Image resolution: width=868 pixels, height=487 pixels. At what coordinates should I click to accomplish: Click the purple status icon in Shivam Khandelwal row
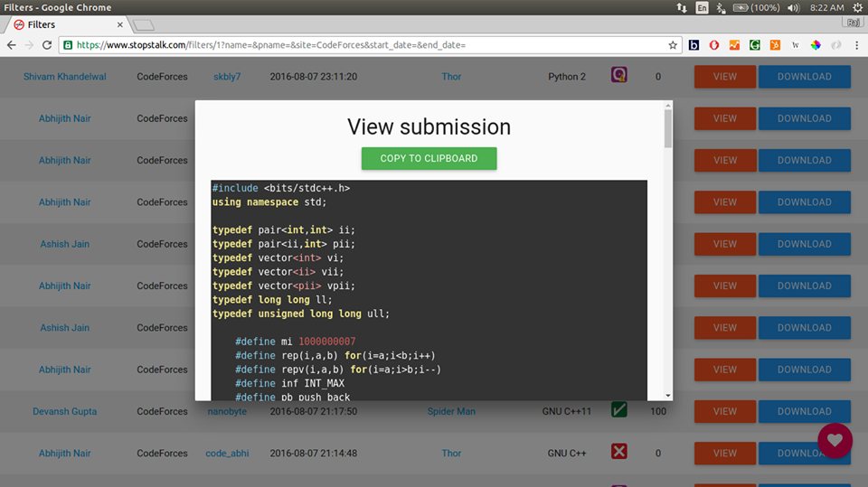click(x=618, y=74)
